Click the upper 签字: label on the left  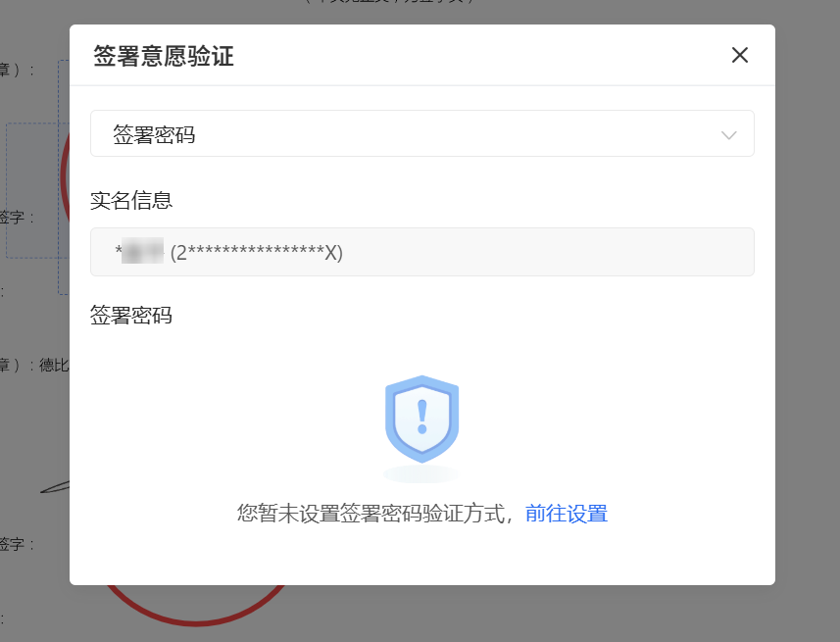pyautogui.click(x=16, y=218)
